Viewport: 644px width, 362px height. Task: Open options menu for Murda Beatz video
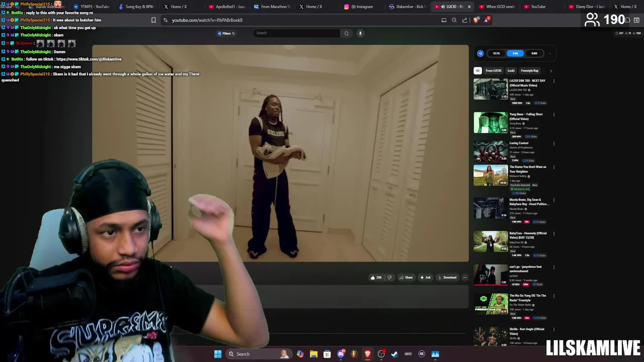click(x=554, y=200)
